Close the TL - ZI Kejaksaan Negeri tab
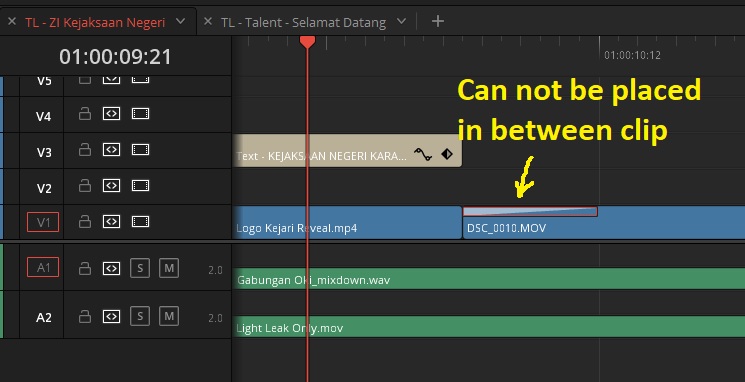This screenshot has width=745, height=382. click(12, 21)
